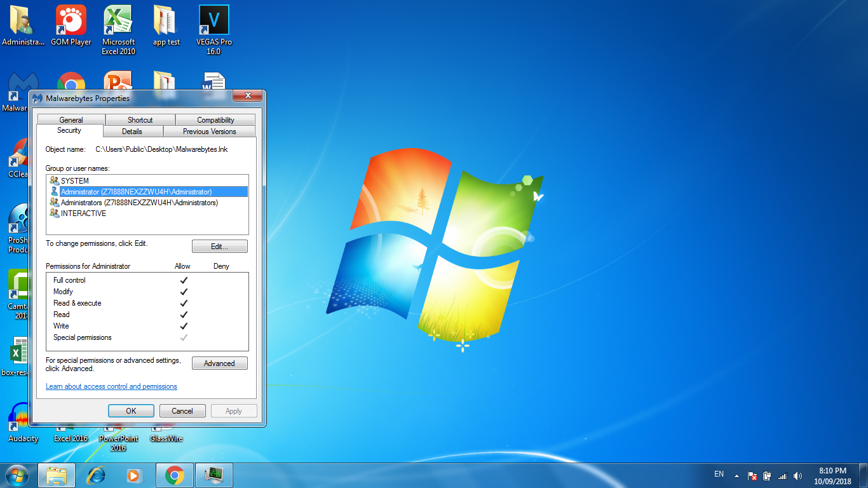Click the object name path text

coord(161,149)
